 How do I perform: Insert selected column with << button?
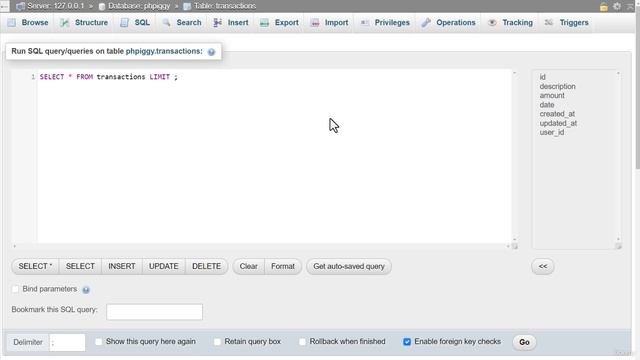pyautogui.click(x=543, y=267)
